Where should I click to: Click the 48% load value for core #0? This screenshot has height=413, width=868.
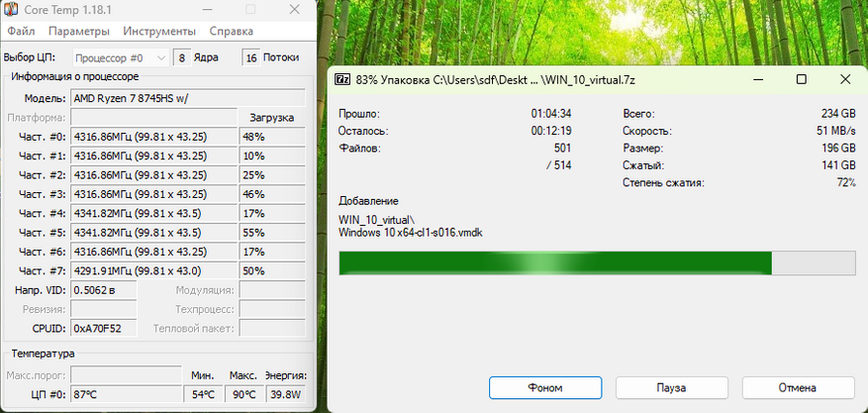272,137
